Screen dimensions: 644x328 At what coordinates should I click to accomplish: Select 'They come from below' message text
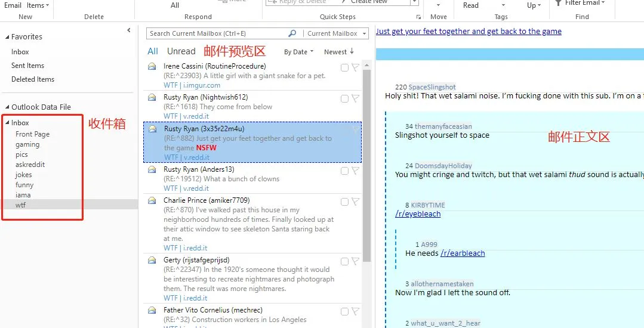coord(236,107)
